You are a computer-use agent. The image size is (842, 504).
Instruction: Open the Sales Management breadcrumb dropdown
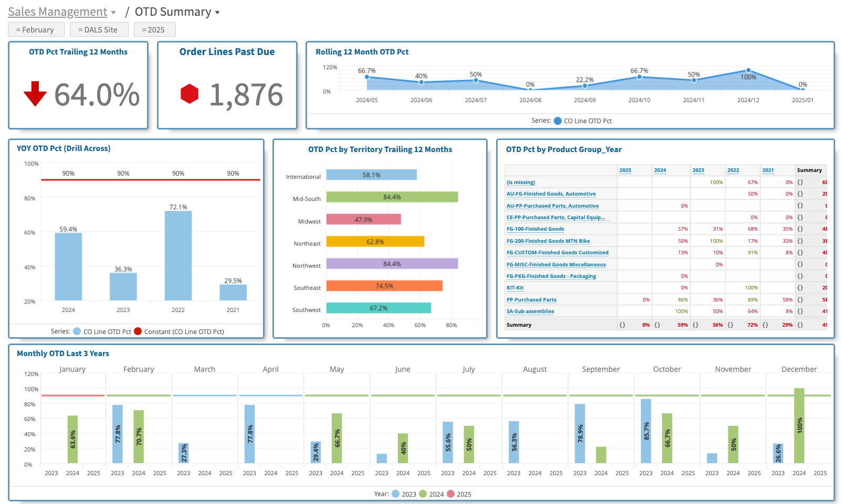pos(61,12)
